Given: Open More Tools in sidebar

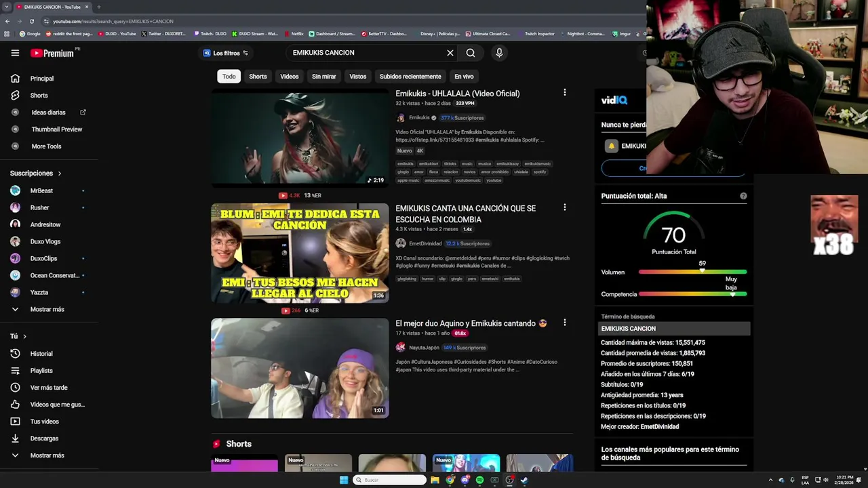Looking at the screenshot, I should click(x=46, y=146).
